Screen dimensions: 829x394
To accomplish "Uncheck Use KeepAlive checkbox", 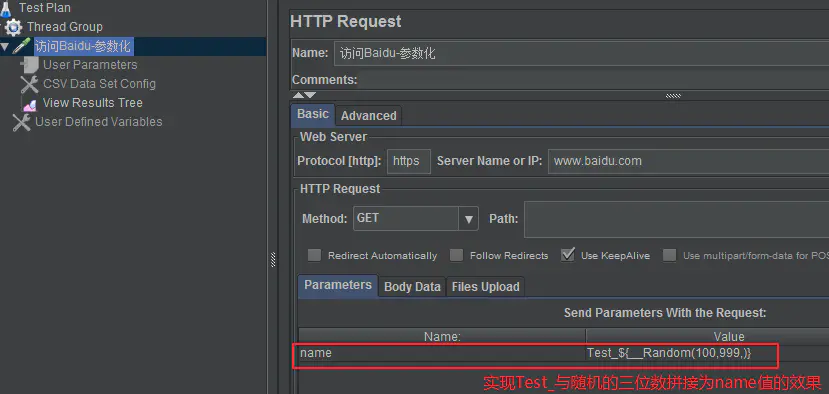I will pos(568,255).
